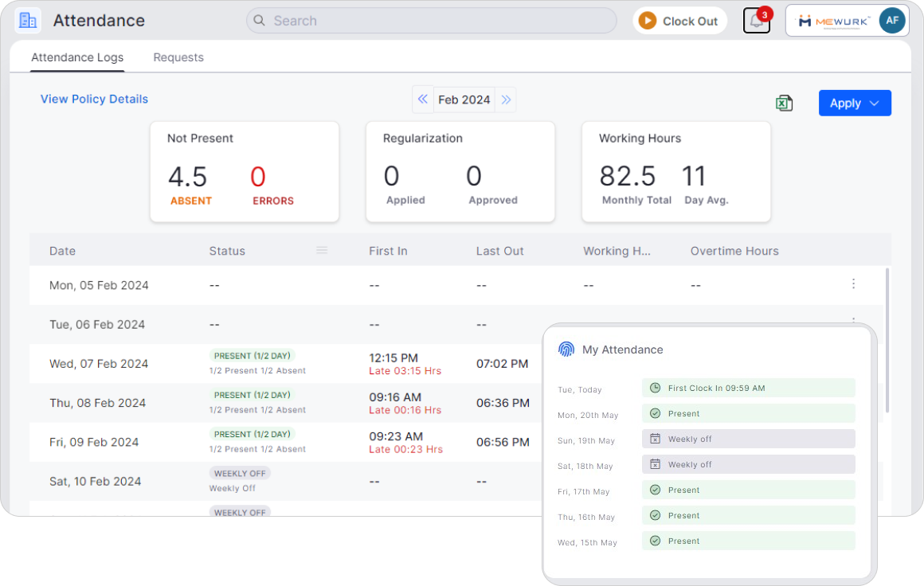Expand the Apply dropdown button

pos(855,103)
